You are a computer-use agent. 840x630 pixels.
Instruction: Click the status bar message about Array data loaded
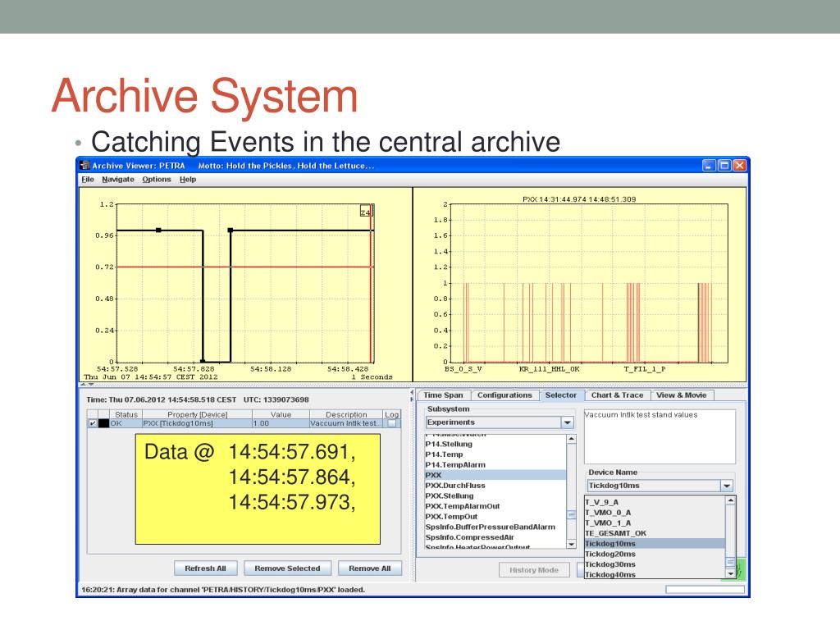pos(223,590)
